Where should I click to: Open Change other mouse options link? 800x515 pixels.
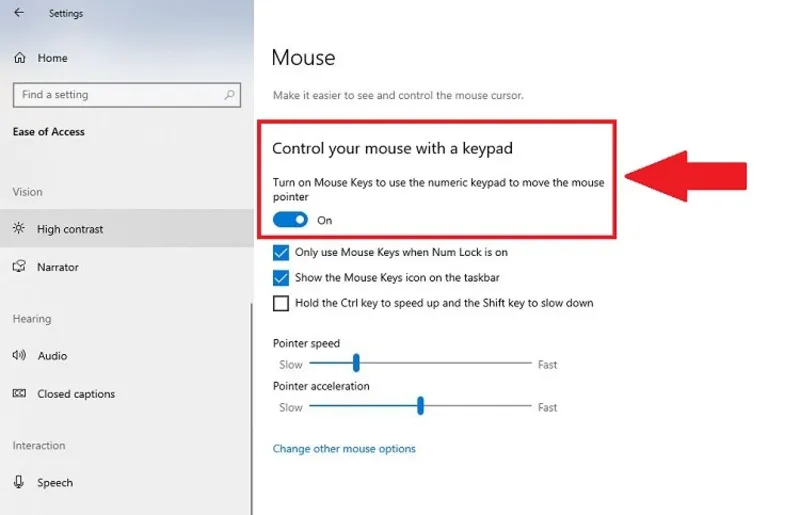point(344,449)
